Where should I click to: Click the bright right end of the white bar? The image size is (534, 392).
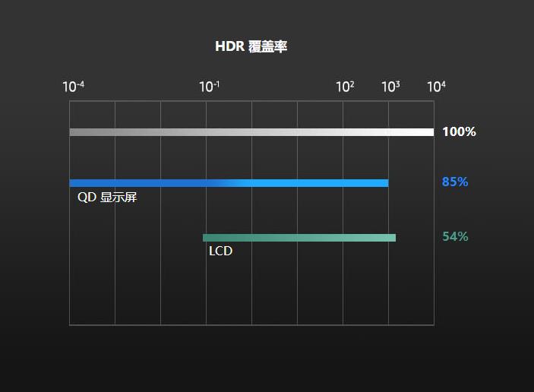pos(430,132)
